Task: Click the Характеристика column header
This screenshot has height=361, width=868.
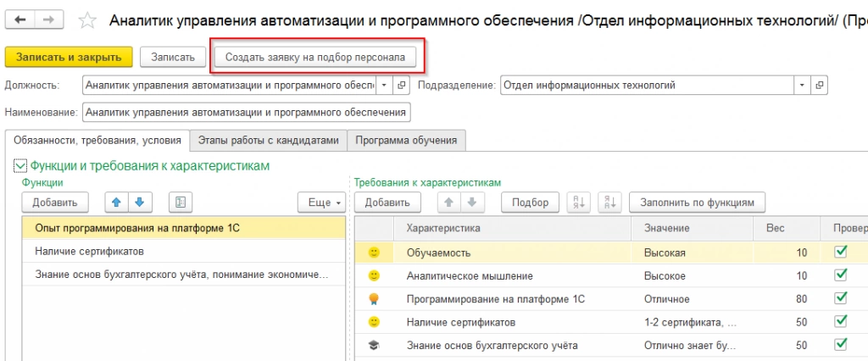Action: (512, 228)
